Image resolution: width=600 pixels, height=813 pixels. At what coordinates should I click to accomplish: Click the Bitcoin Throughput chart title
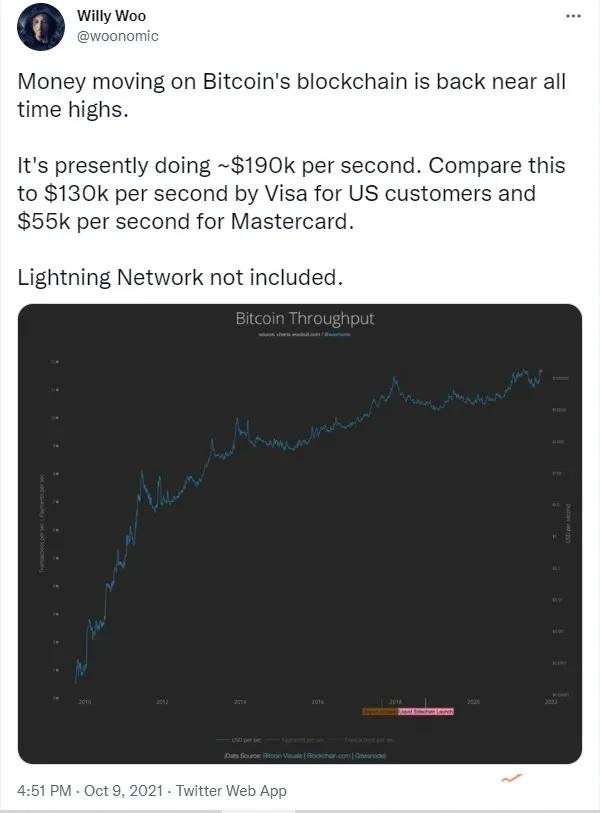(304, 319)
